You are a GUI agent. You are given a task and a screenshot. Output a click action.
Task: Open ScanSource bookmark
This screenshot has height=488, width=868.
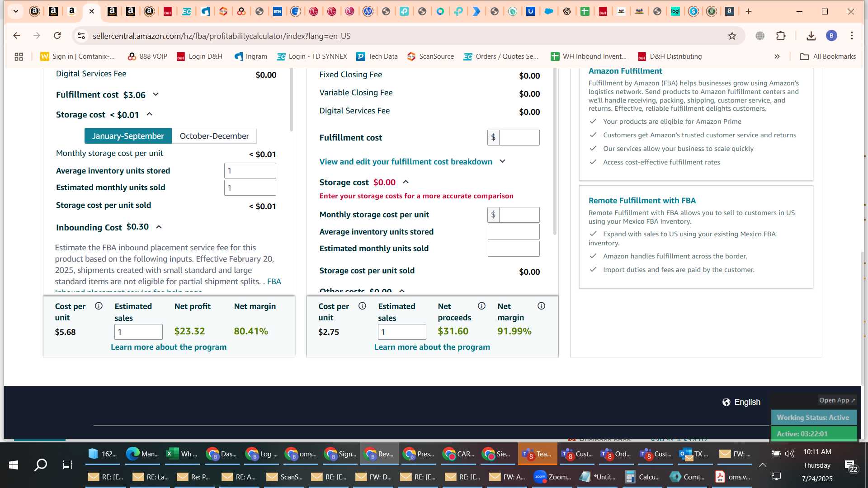pyautogui.click(x=430, y=56)
